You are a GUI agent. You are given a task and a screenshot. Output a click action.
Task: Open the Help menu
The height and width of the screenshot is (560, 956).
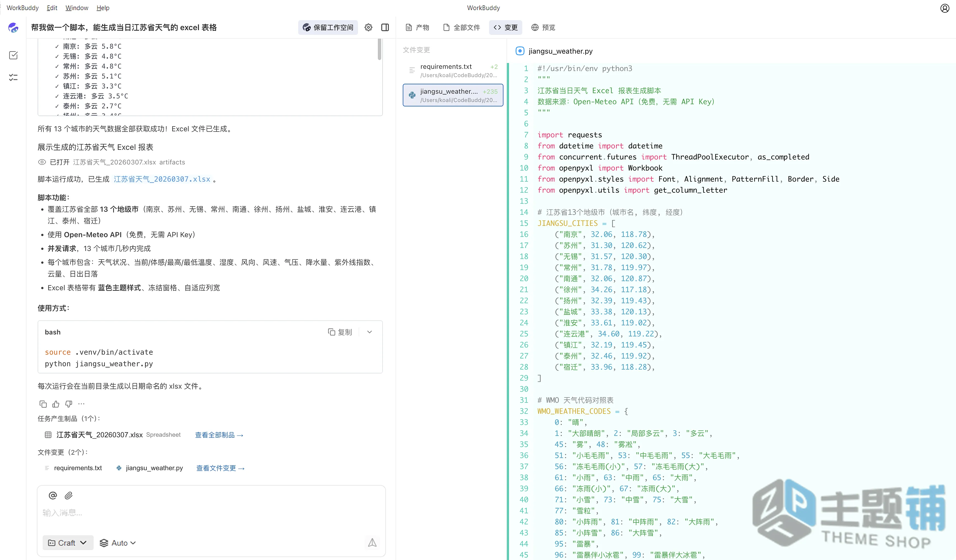click(x=103, y=7)
